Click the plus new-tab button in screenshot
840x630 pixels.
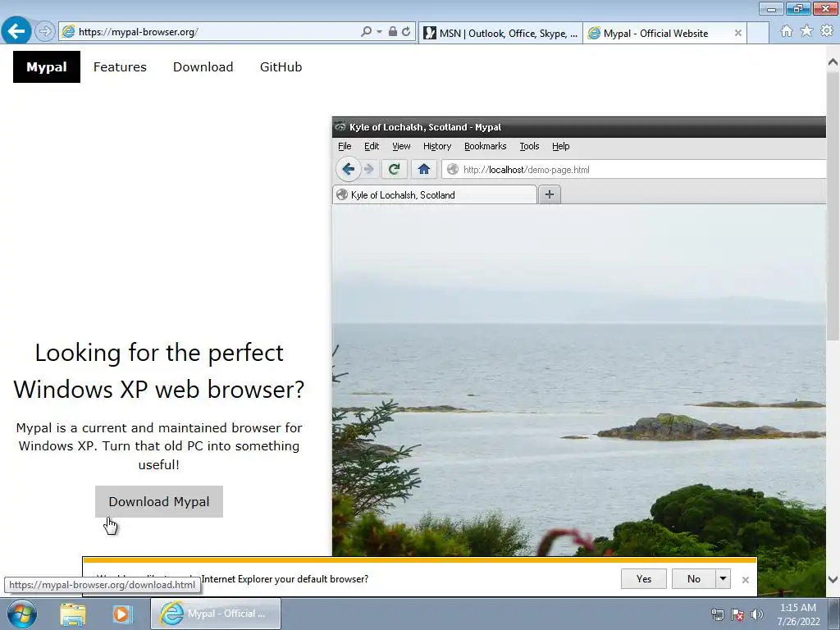[x=549, y=194]
